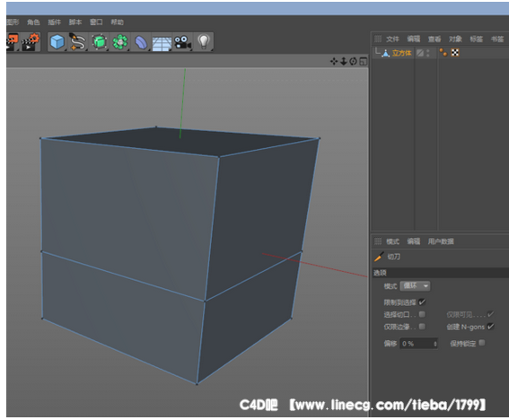Click the floor/environment grid icon
The width and height of the screenshot is (509, 420).
coord(162,43)
